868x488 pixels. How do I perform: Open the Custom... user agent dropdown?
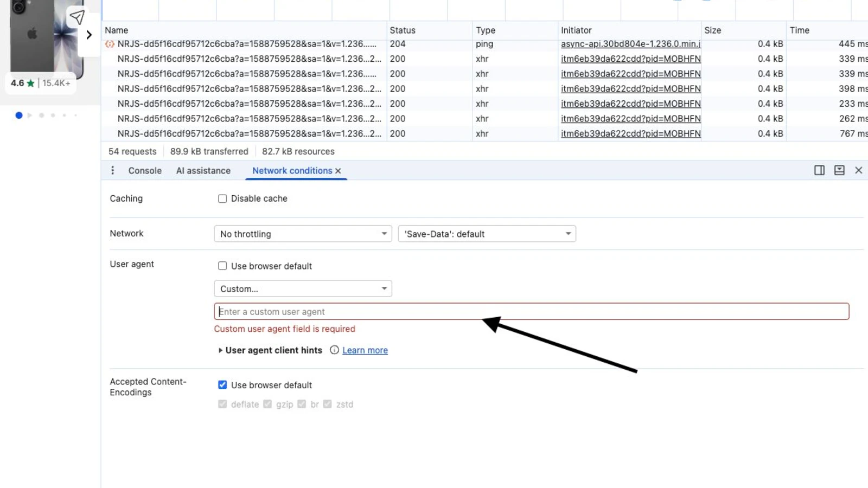pyautogui.click(x=303, y=288)
